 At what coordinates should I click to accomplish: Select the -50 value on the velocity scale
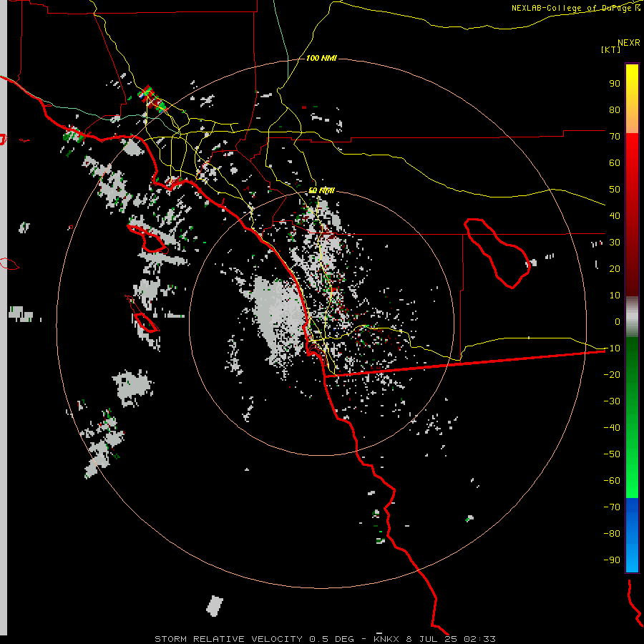pyautogui.click(x=612, y=454)
